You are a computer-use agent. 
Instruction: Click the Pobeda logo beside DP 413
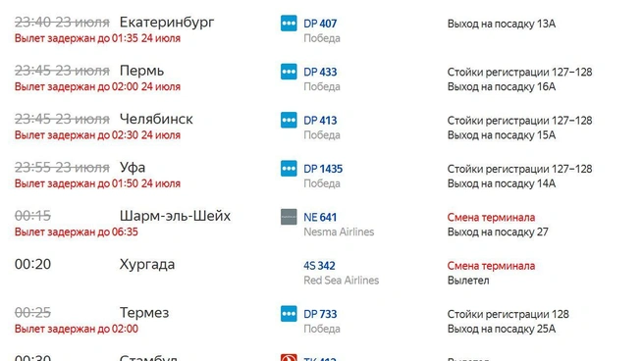(x=289, y=120)
